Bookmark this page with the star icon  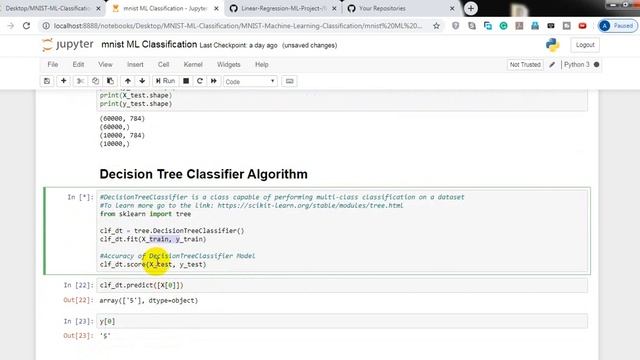pos(436,26)
